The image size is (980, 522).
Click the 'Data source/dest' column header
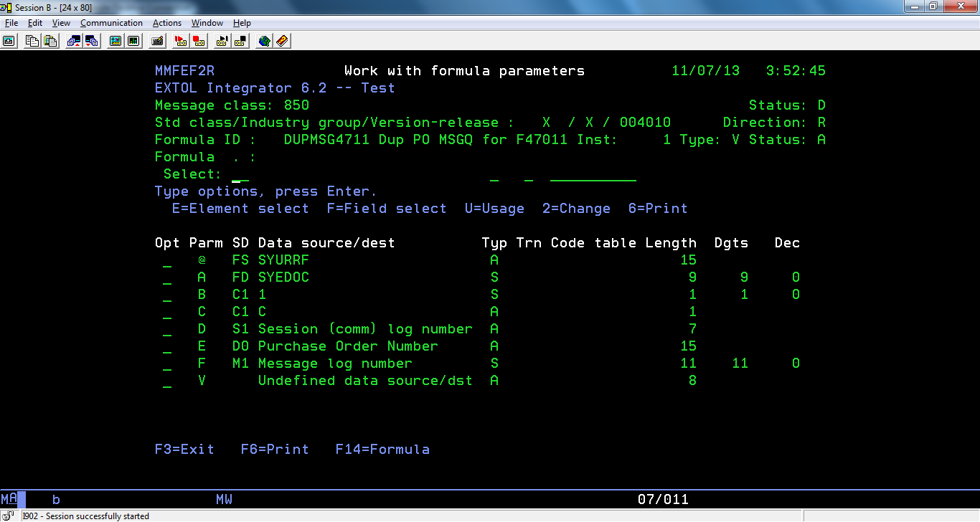pos(326,243)
